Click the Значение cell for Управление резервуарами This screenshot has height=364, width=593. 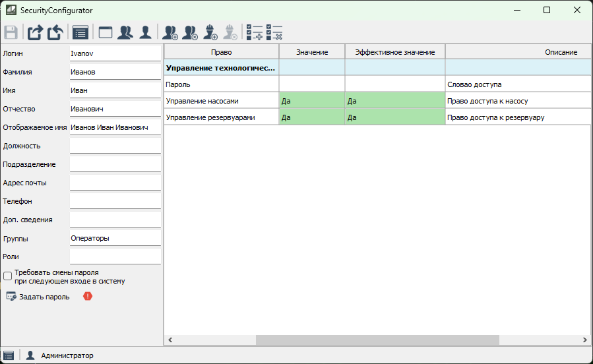(x=311, y=117)
